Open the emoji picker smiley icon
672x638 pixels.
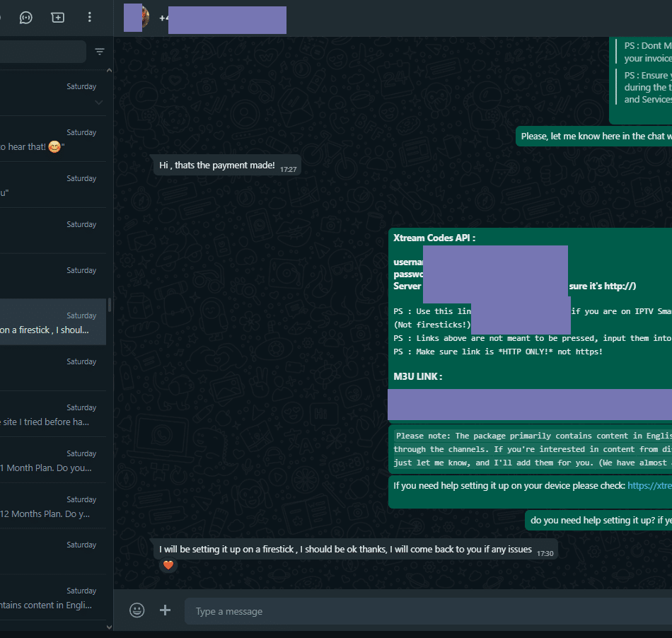coord(137,610)
